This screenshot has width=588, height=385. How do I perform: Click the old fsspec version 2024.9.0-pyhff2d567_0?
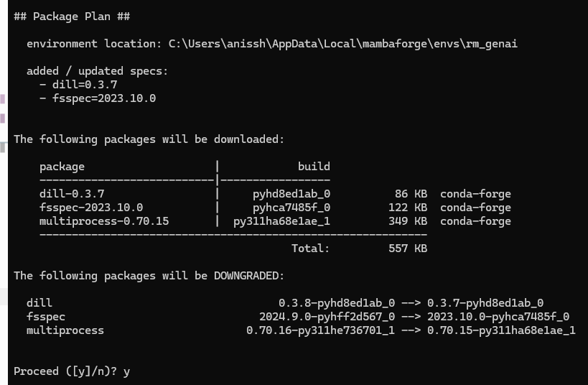(x=327, y=317)
